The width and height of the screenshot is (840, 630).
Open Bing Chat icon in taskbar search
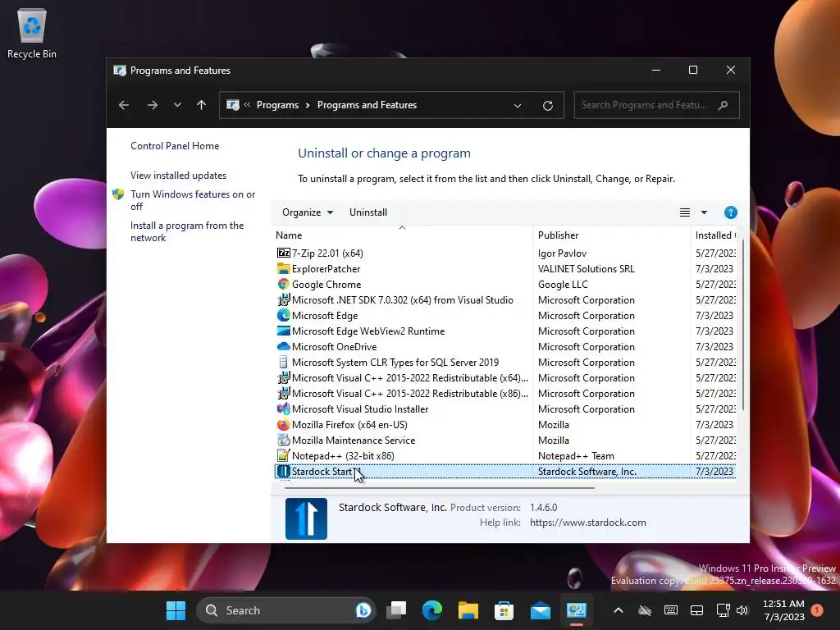(x=363, y=610)
